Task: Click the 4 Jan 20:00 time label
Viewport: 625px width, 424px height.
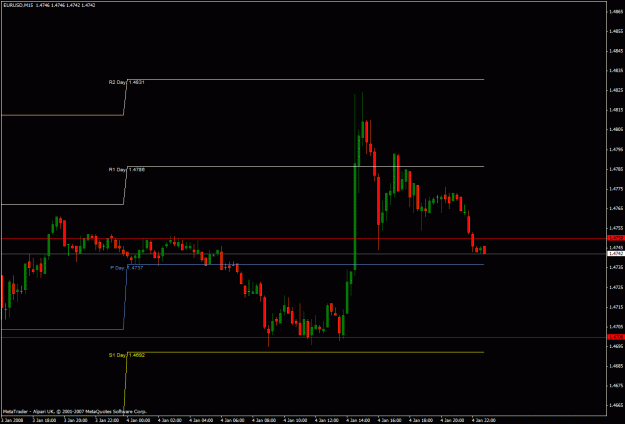Action: (x=452, y=420)
